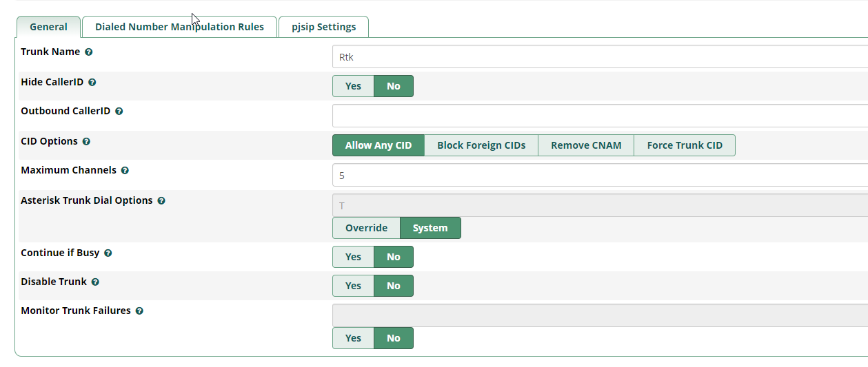Select Block Foreign CIDs option
Image resolution: width=868 pixels, height=367 pixels.
click(481, 145)
